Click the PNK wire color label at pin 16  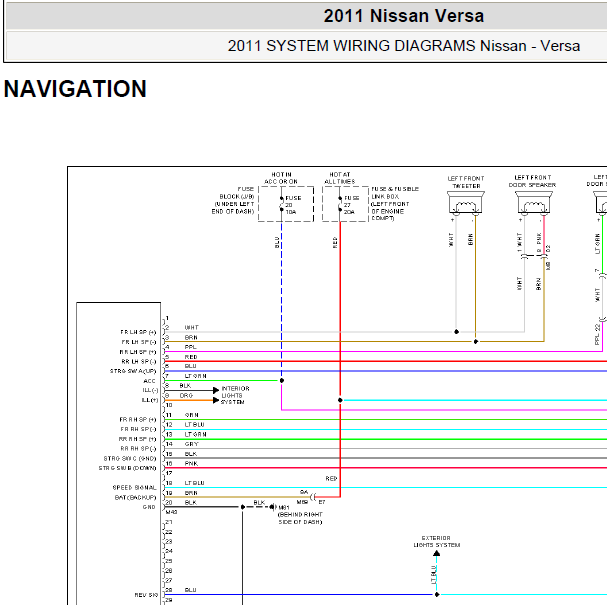pos(191,464)
